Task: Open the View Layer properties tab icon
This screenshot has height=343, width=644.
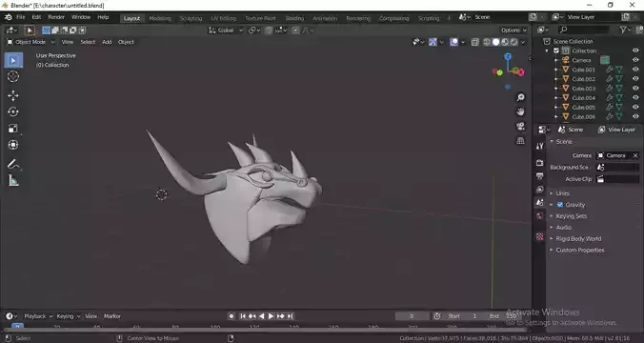Action: coord(539,189)
